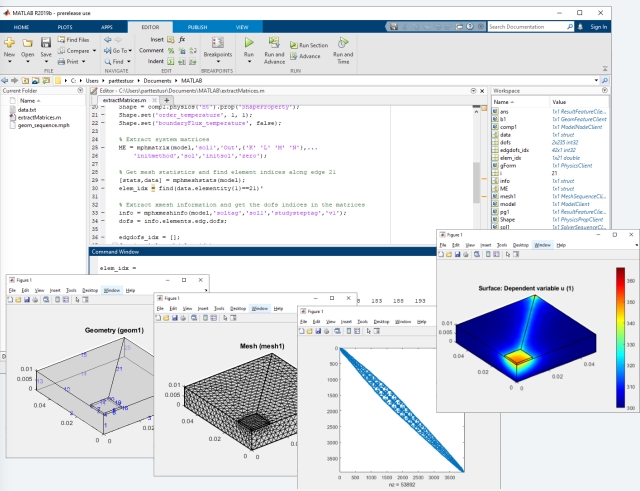Image resolution: width=640 pixels, height=491 pixels.
Task: Open the Workspace panel actions menu
Action: tap(602, 91)
